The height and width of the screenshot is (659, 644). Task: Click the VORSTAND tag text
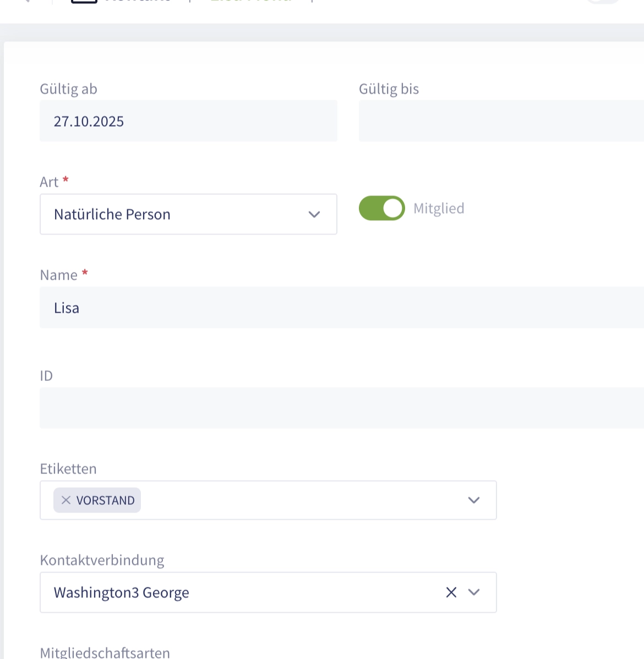click(105, 500)
